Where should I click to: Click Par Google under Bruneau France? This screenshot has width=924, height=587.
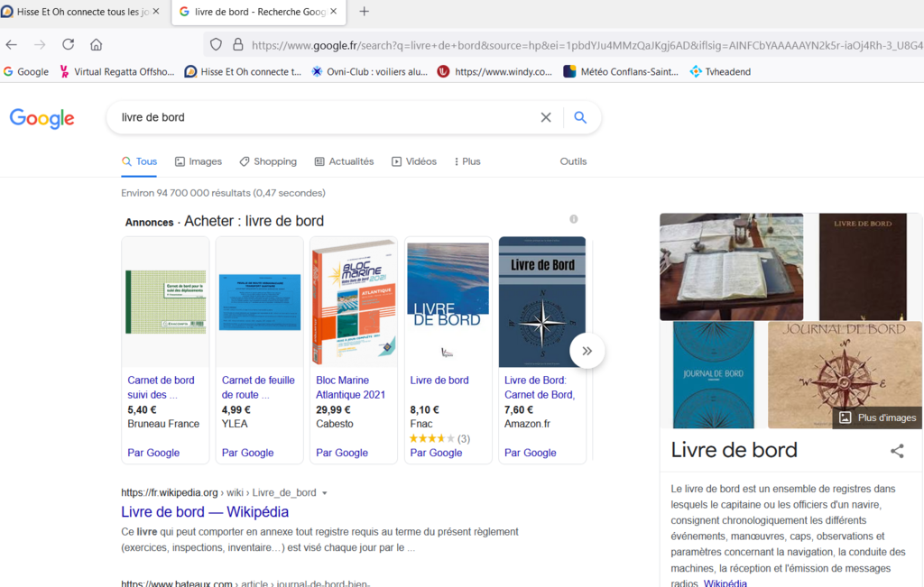(x=153, y=453)
